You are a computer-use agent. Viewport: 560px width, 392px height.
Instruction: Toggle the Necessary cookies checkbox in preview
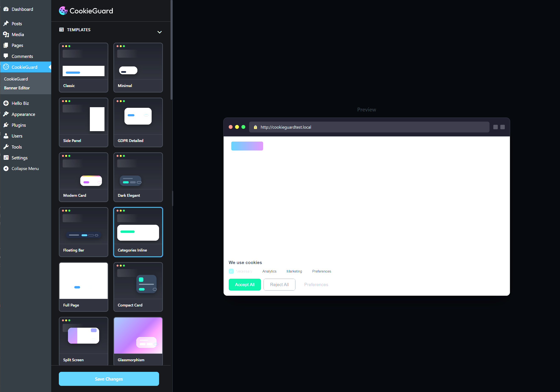coord(231,271)
